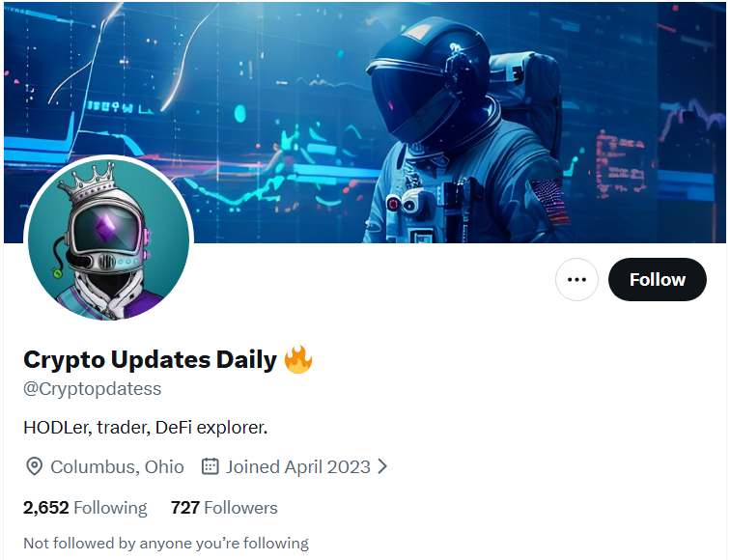Image resolution: width=730 pixels, height=560 pixels.
Task: Click the calendar icon beside Joined
Action: point(210,466)
